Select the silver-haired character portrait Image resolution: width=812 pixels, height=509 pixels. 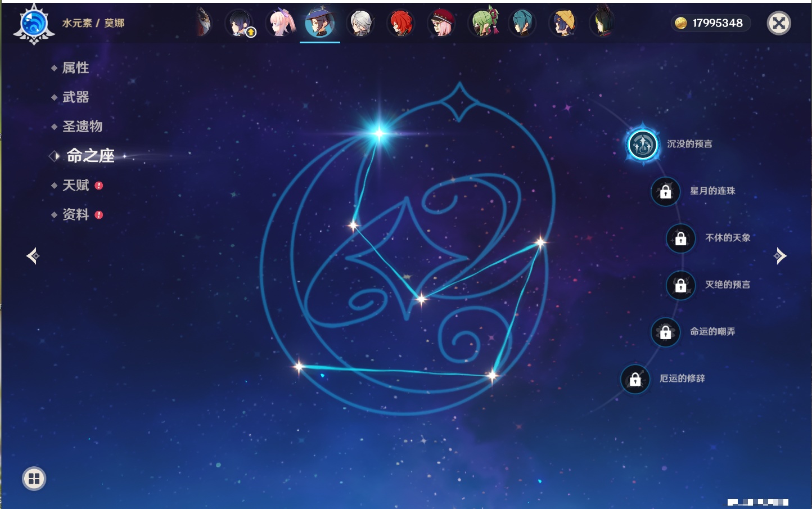pos(360,23)
